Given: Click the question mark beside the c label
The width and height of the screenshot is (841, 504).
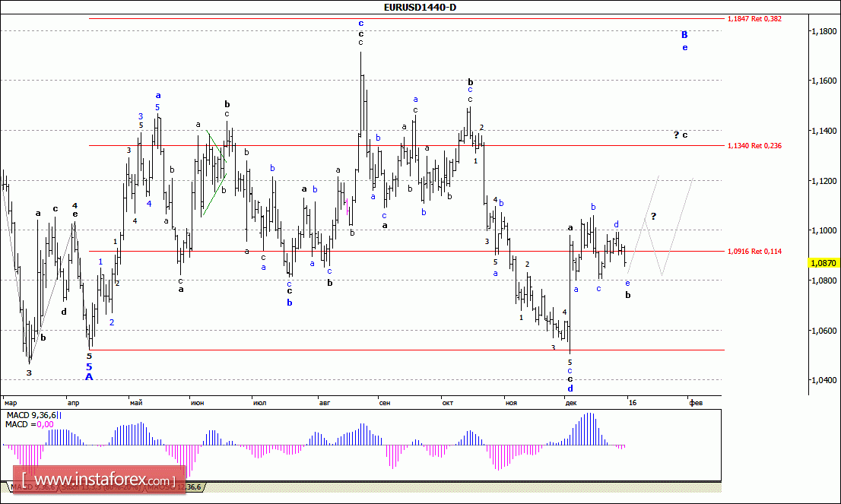Looking at the screenshot, I should (x=675, y=135).
